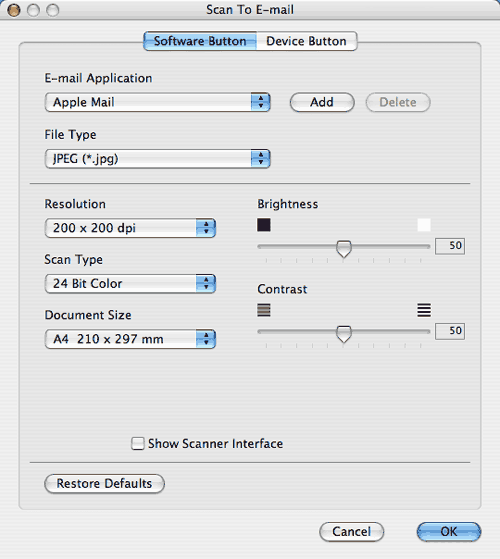Open the Scan Type dropdown
Screen dimensions: 500x559
pyautogui.click(x=130, y=283)
